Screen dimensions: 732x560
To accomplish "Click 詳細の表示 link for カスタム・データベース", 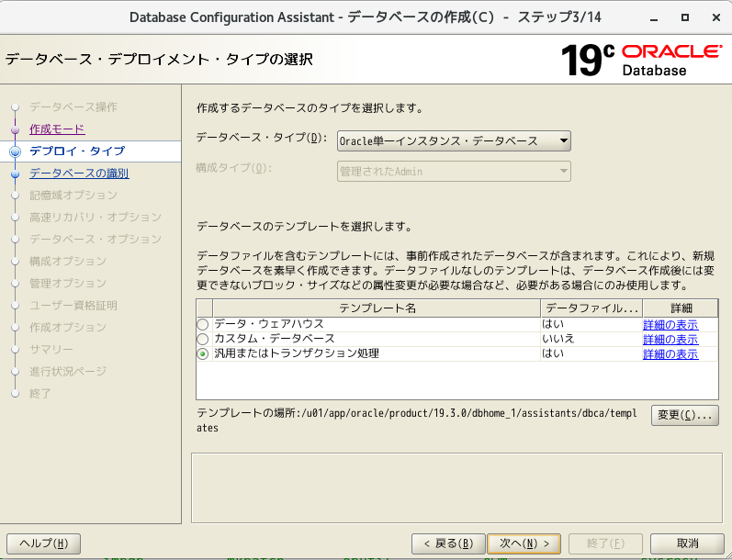I will 670,340.
